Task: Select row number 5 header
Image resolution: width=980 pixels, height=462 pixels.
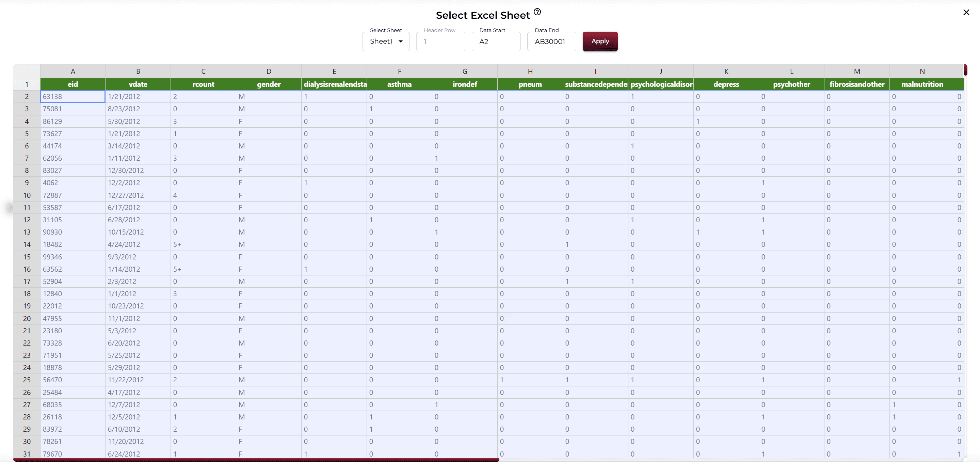Action: tap(27, 133)
